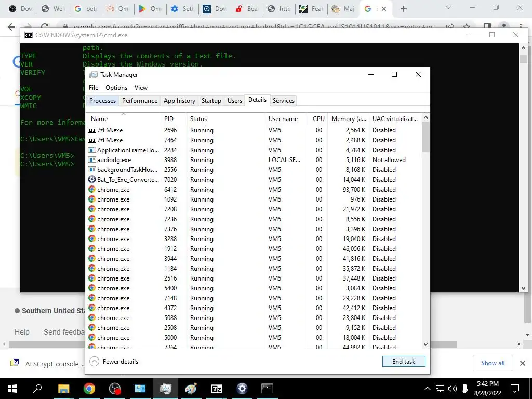Sort by the PID column header
Screen dimensions: 532x399
click(174, 119)
